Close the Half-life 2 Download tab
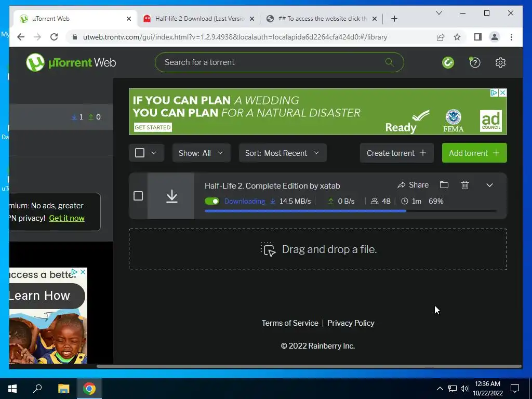Viewport: 532px width, 399px height. (x=252, y=19)
